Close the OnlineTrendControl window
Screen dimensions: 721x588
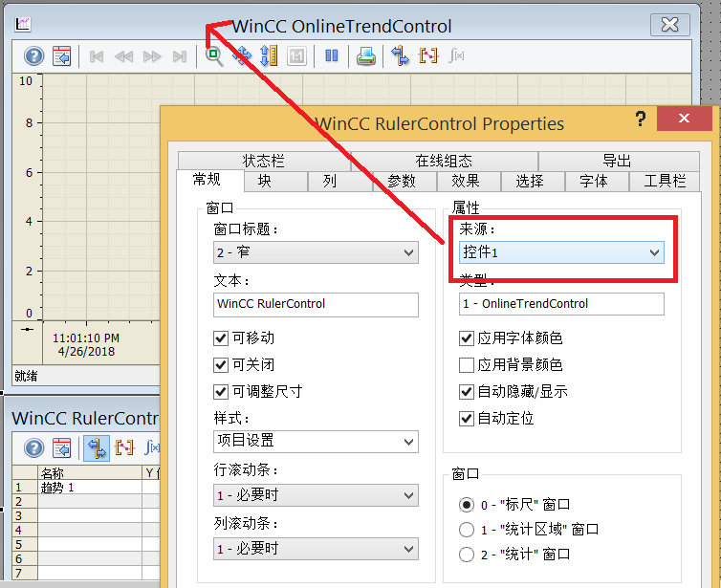pos(670,24)
